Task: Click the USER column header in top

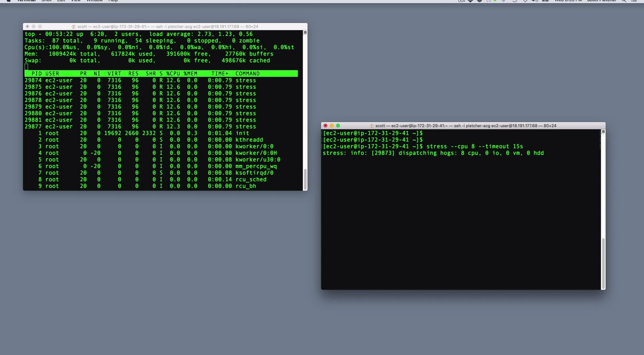Action: click(x=52, y=74)
